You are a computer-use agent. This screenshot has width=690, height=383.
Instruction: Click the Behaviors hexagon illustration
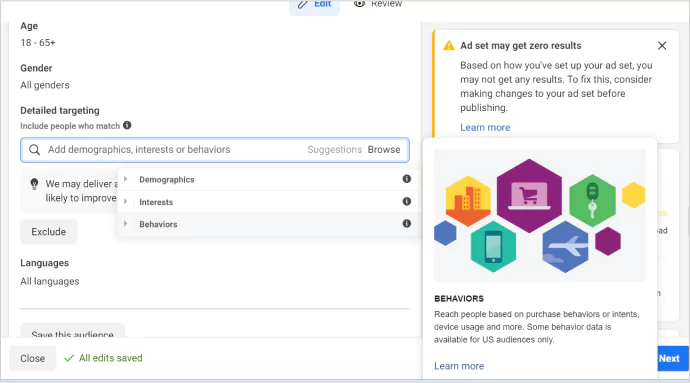point(540,215)
